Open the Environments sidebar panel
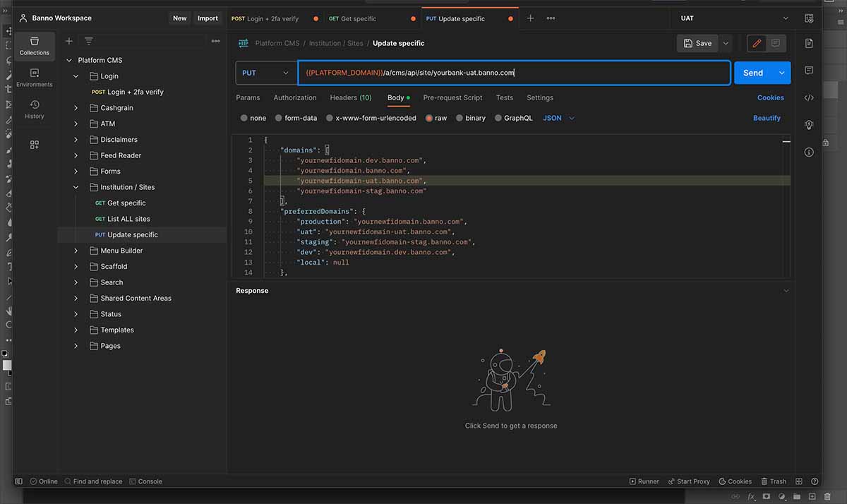This screenshot has width=847, height=504. (35, 78)
